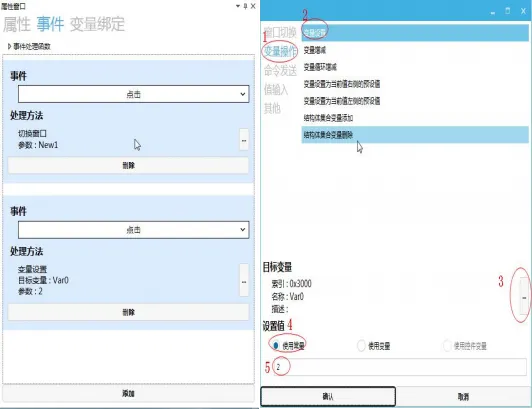
Task: Click the 索引 : 0x3000 text
Action: click(x=291, y=284)
